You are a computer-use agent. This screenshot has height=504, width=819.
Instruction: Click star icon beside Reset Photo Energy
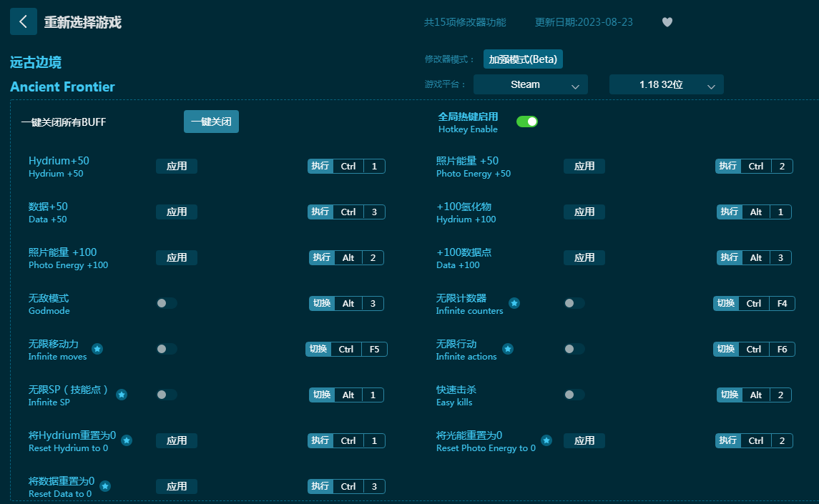[x=546, y=440]
